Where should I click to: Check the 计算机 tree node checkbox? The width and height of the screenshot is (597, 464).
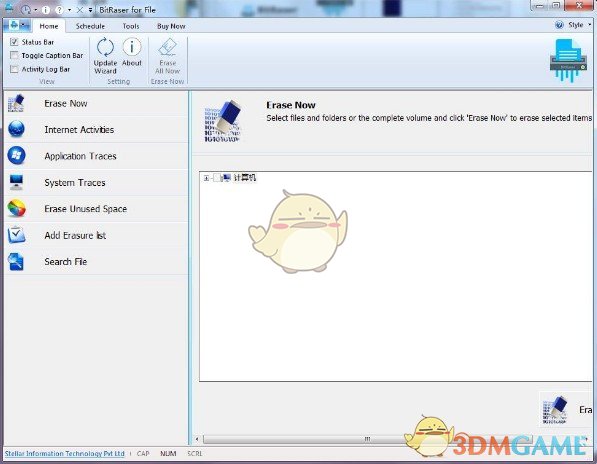point(216,178)
